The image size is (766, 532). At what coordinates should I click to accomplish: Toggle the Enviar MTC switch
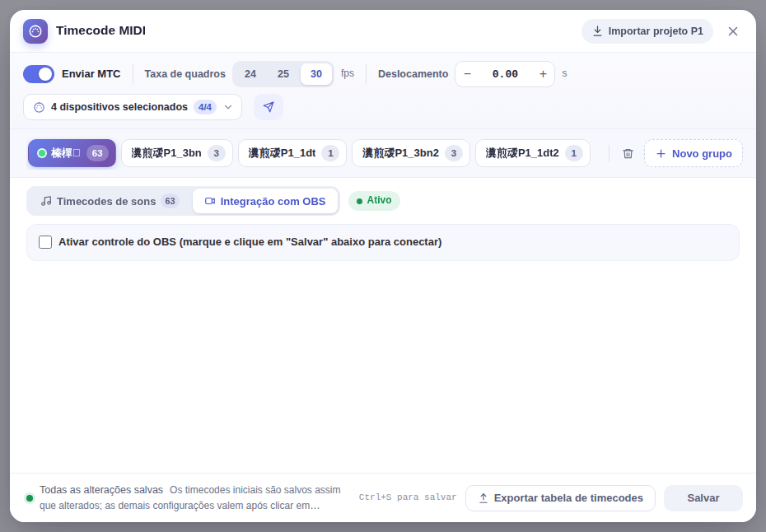click(x=39, y=74)
